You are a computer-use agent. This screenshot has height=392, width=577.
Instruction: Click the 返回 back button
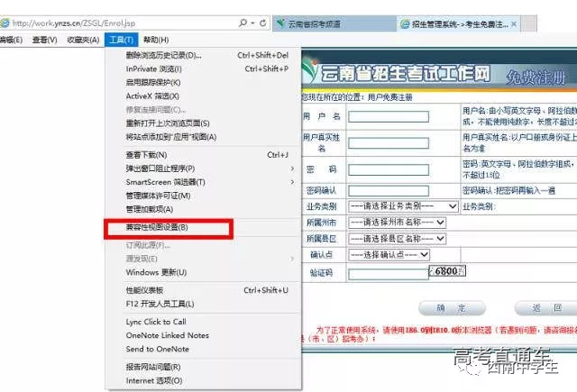[x=534, y=307]
